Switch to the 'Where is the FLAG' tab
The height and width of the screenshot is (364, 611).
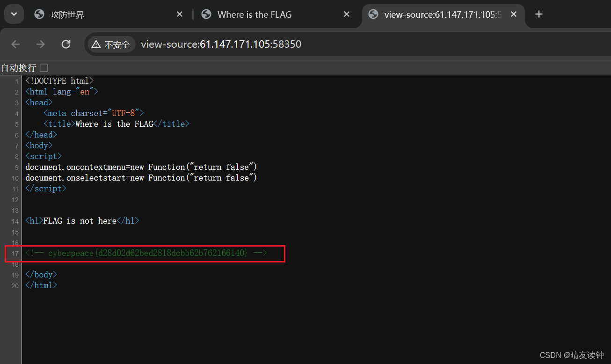(x=255, y=14)
